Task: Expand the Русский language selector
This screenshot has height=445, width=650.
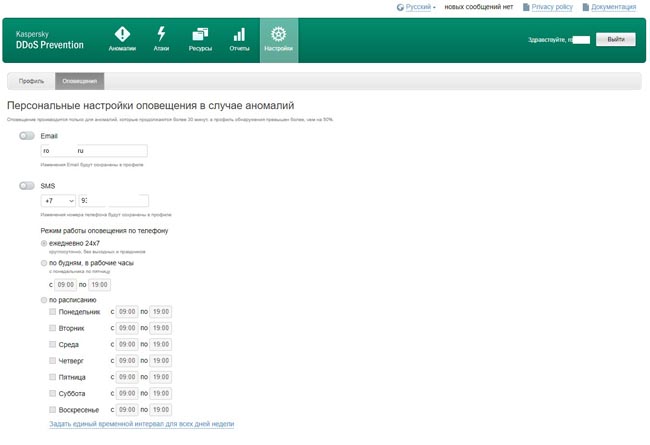Action: pyautogui.click(x=420, y=7)
